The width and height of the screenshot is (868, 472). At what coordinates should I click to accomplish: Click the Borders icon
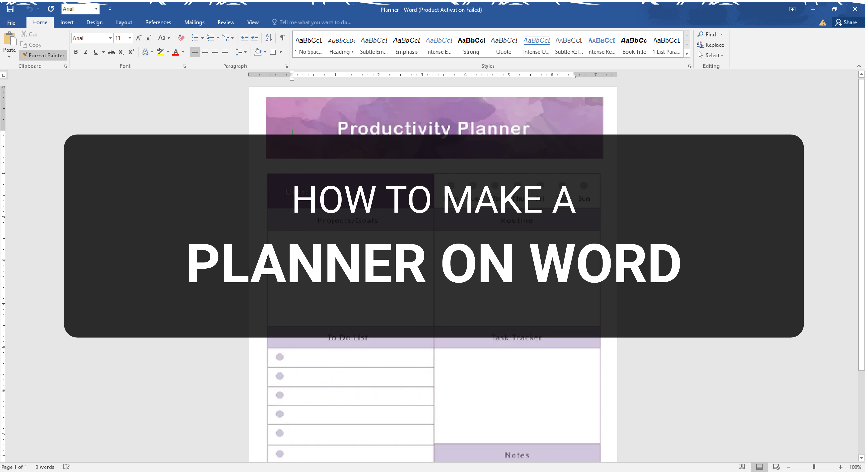[x=273, y=52]
